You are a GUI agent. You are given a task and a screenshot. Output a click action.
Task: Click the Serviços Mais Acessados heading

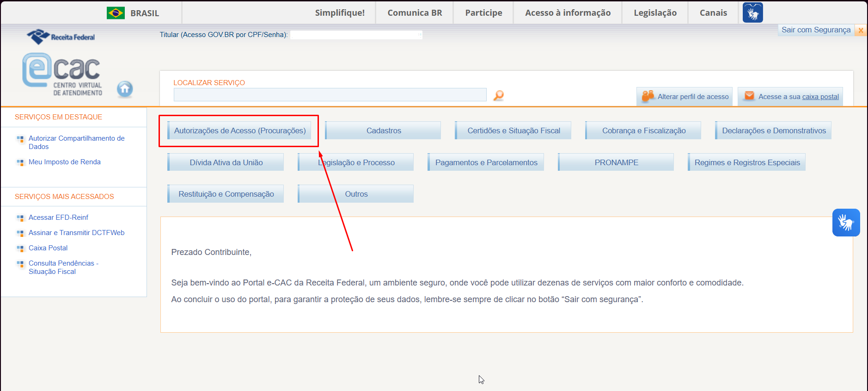coord(64,197)
